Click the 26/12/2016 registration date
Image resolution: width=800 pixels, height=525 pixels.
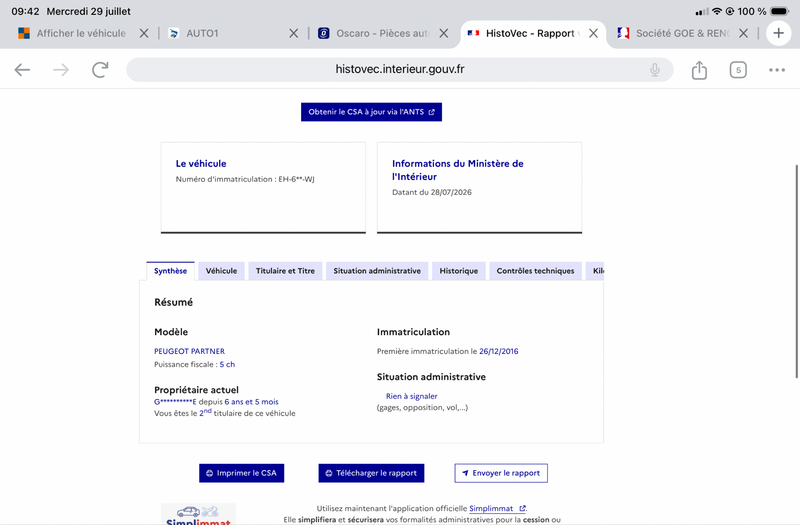click(x=498, y=351)
